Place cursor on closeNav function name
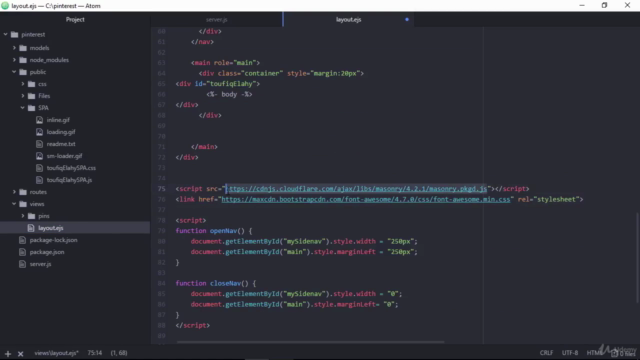The height and width of the screenshot is (360, 640). pos(225,283)
